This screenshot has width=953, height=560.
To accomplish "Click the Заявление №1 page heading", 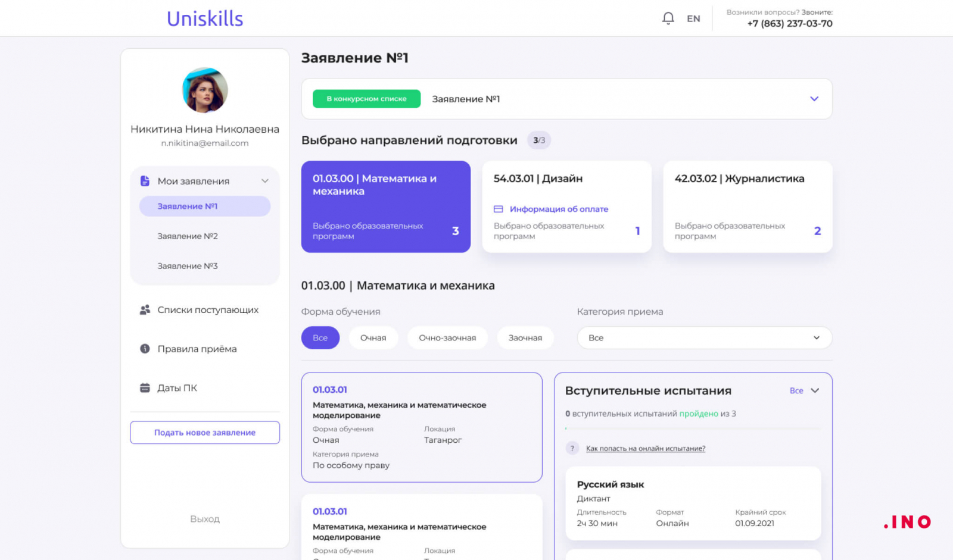I will tap(355, 58).
